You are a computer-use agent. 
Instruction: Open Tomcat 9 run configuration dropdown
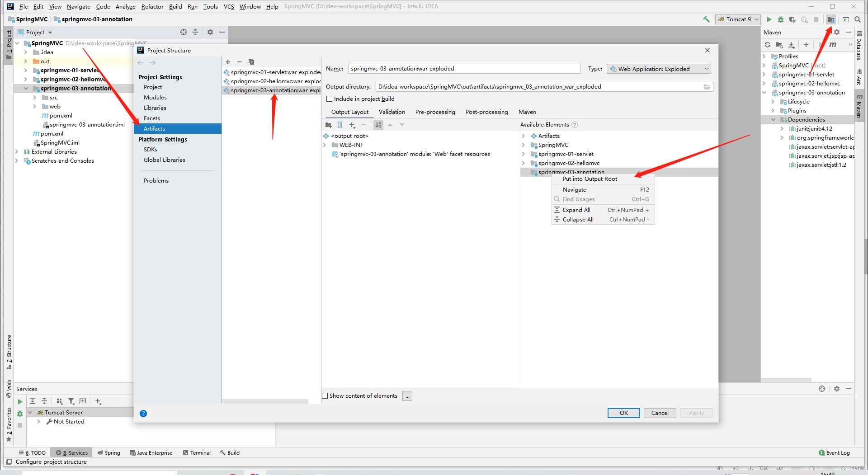738,19
